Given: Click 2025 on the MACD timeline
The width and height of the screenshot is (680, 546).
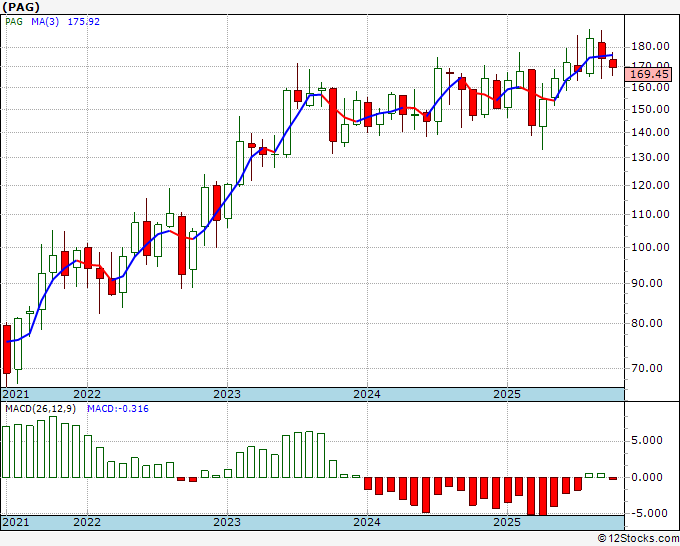Looking at the screenshot, I should [507, 522].
